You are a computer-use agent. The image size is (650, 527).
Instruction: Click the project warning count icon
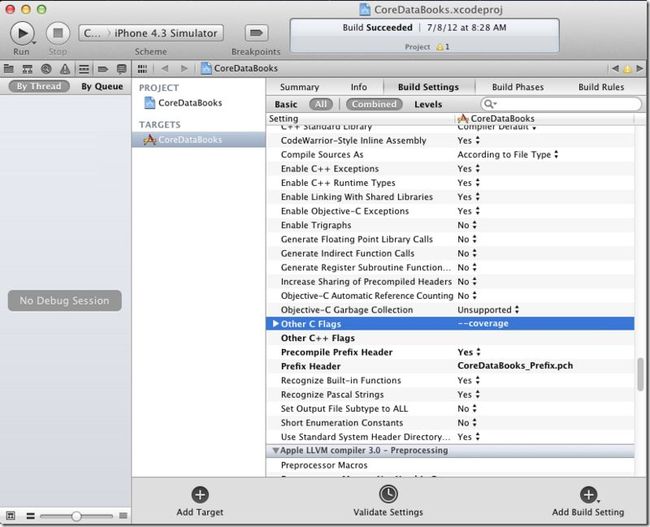439,47
